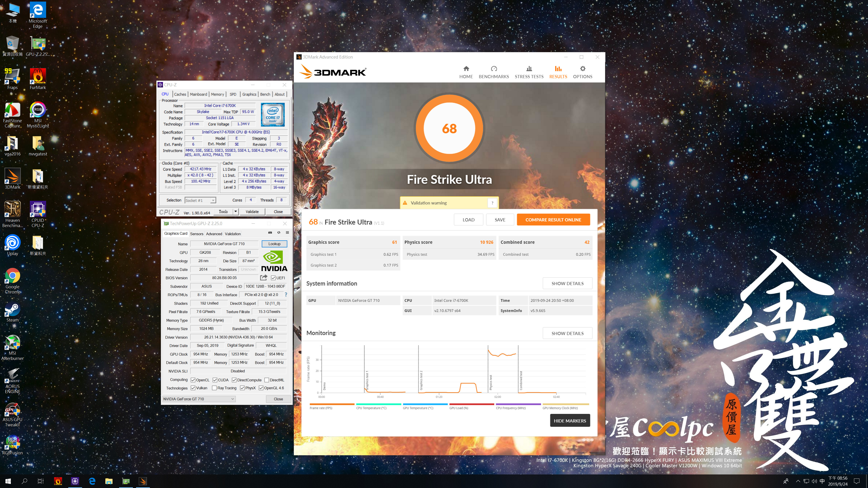Click the LOAD button in 3DMark

468,220
